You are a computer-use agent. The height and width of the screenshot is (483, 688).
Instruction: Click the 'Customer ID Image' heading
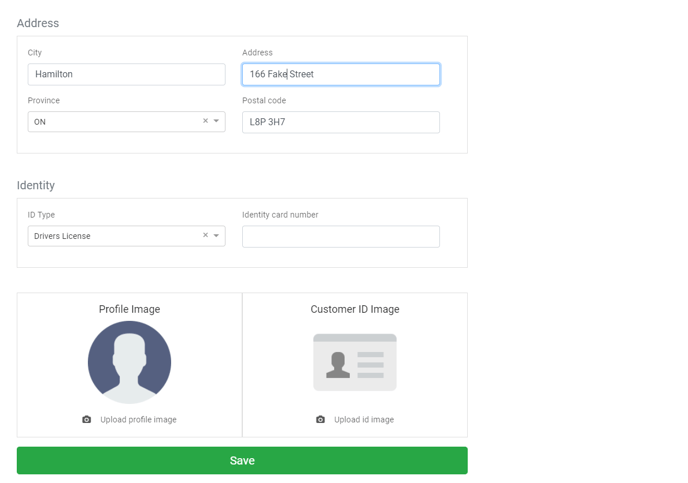point(354,309)
